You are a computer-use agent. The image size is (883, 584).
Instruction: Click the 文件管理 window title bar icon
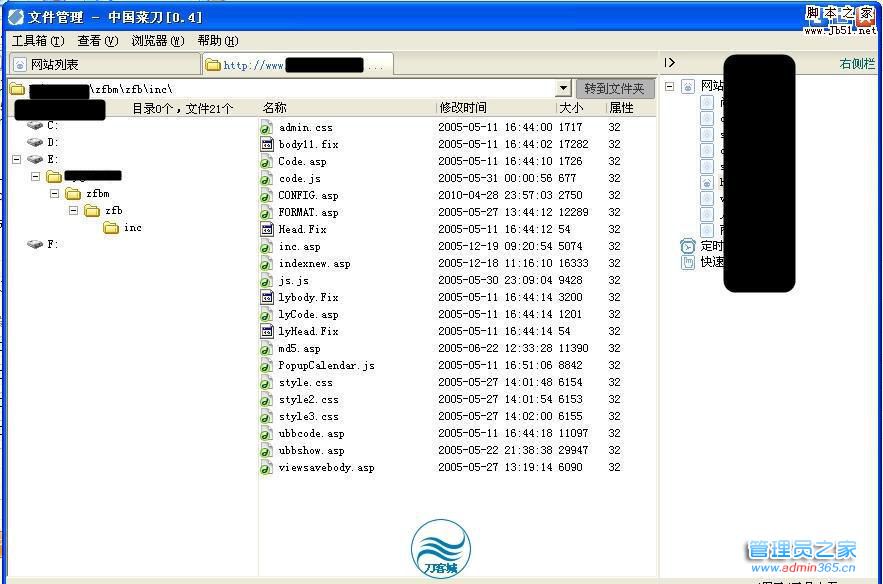(x=16, y=17)
